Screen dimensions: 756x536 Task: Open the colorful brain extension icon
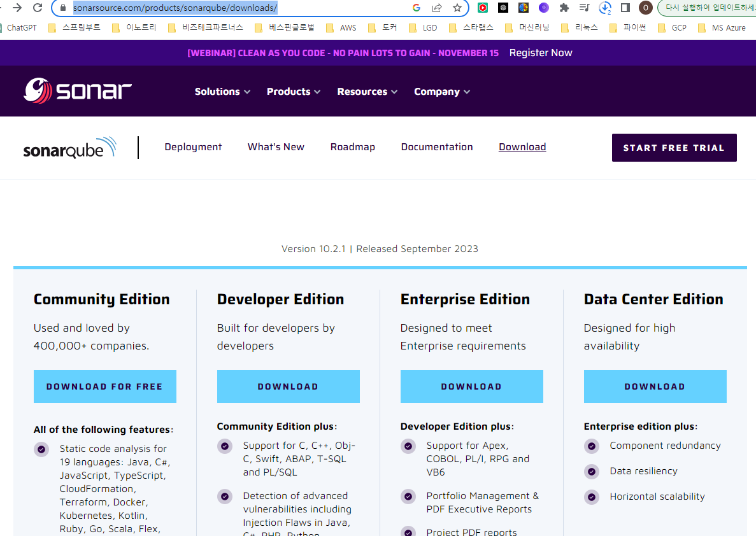point(524,8)
